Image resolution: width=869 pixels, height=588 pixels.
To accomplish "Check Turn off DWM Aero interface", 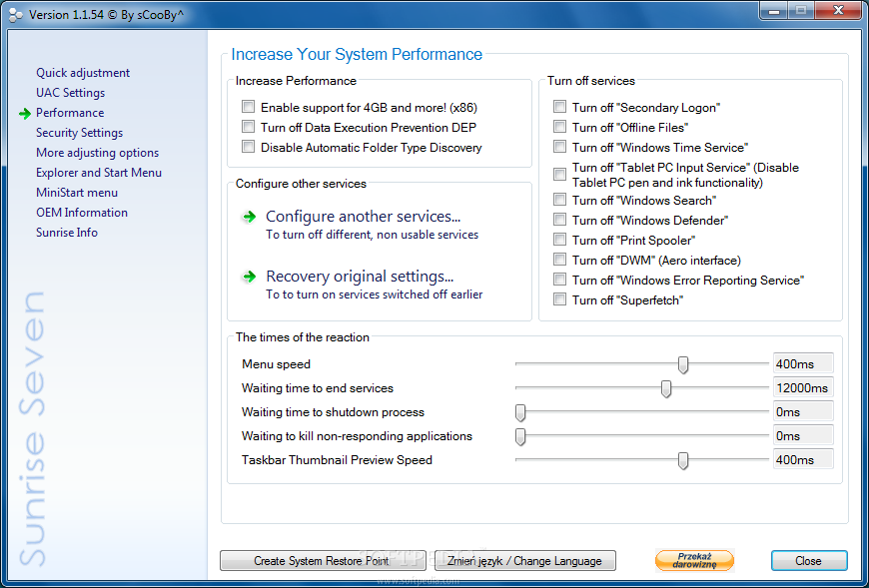I will [x=559, y=260].
